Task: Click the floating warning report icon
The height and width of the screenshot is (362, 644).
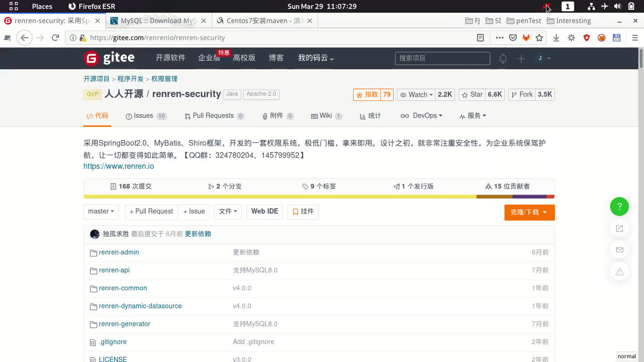Action: [619, 271]
